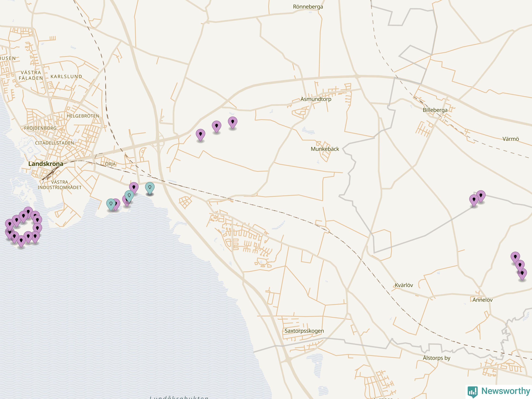Click the teal marker nearest the coastal highway
The image size is (532, 399).
click(x=150, y=188)
